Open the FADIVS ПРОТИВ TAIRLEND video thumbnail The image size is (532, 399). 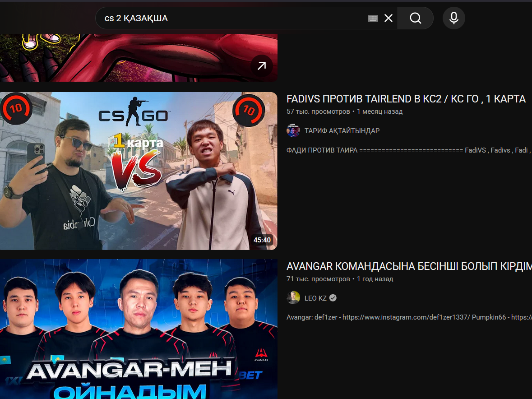[139, 171]
